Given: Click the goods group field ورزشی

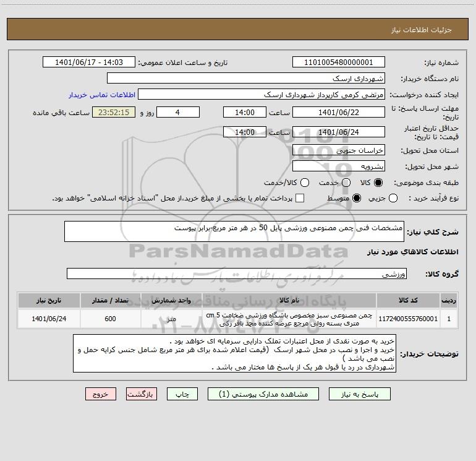Looking at the screenshot, I should pyautogui.click(x=237, y=274).
